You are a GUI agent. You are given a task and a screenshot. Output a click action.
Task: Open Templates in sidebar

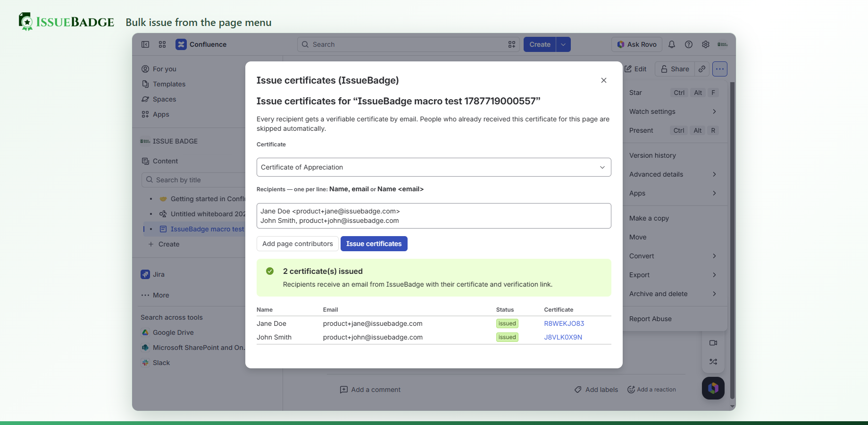click(x=164, y=84)
